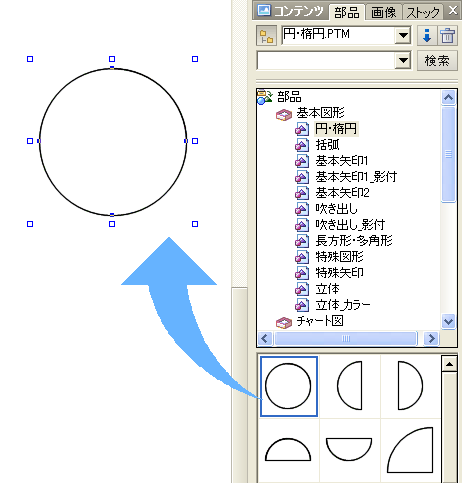Image resolution: width=462 pixels, height=483 pixels.
Task: Click inside the search text field
Action: pyautogui.click(x=326, y=61)
